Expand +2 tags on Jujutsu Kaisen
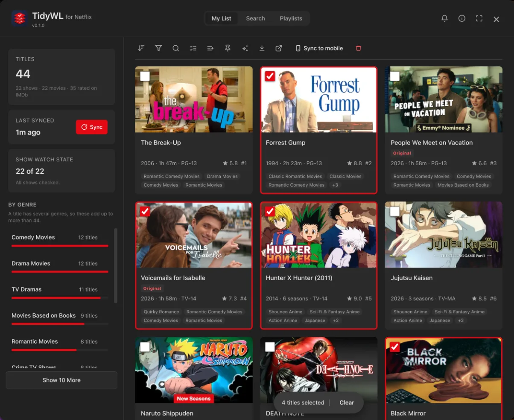Image resolution: width=514 pixels, height=420 pixels. (461, 320)
